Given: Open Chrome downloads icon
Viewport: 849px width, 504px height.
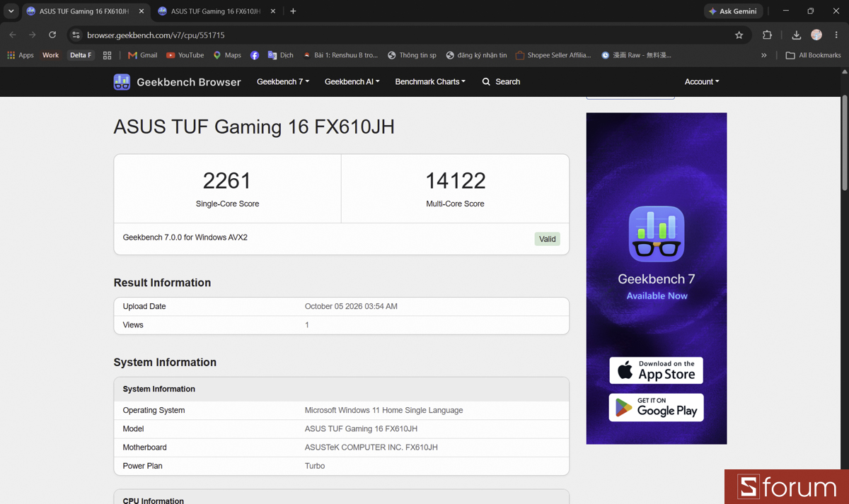Looking at the screenshot, I should pyautogui.click(x=796, y=35).
